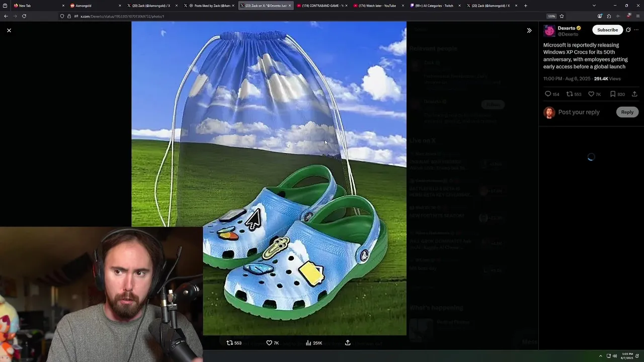Screen dimensions: 644x362
Task: Close the Asmongold tab
Action: pyautogui.click(x=120, y=6)
